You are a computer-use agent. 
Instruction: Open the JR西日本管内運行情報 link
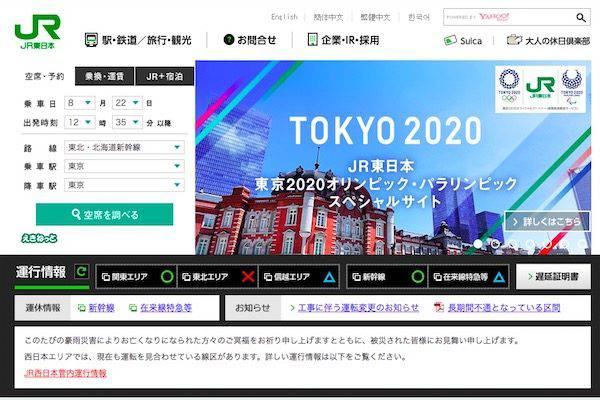coord(65,373)
